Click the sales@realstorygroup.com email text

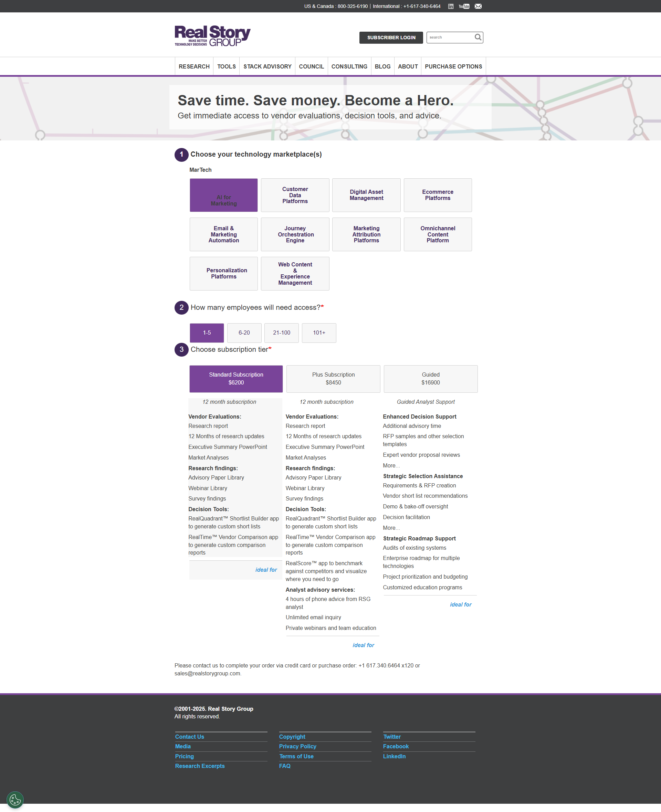pos(207,674)
